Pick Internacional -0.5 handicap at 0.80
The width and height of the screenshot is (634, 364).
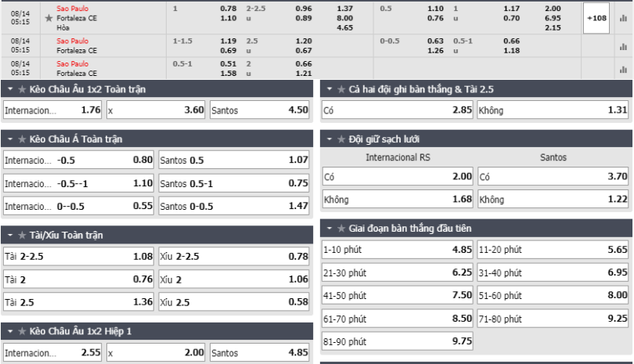tap(78, 160)
